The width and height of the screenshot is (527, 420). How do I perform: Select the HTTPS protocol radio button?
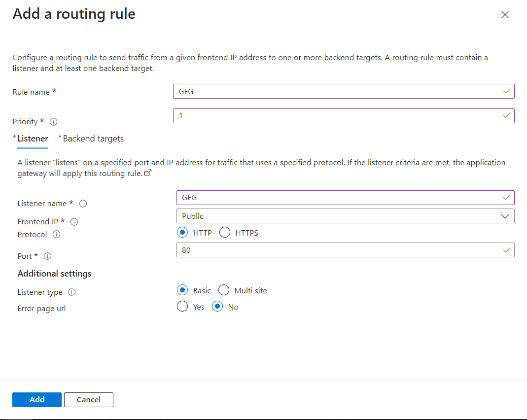(225, 233)
